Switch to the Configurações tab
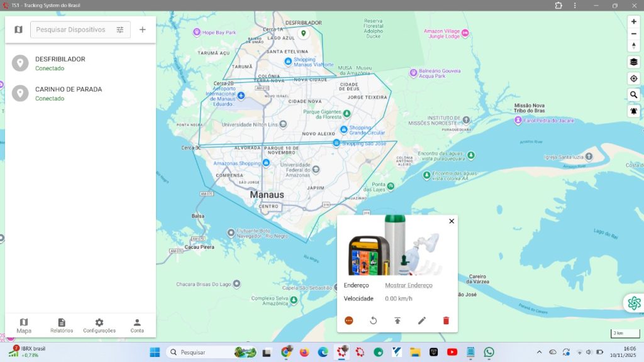 (x=99, y=326)
